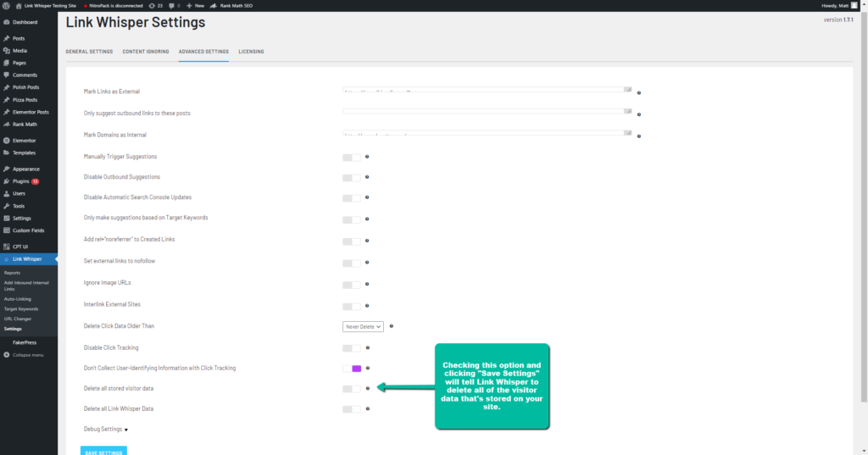Toggle Disable Automatic Search Console Updates
The image size is (868, 455).
[352, 198]
